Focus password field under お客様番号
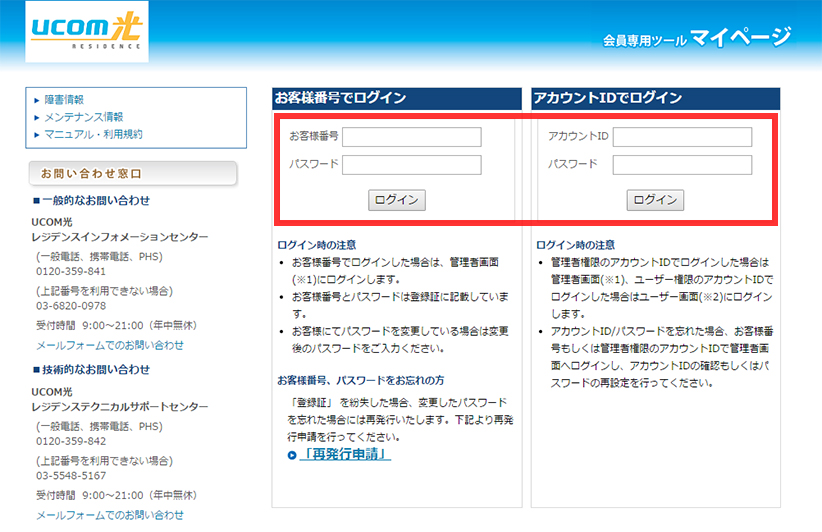 tap(412, 165)
